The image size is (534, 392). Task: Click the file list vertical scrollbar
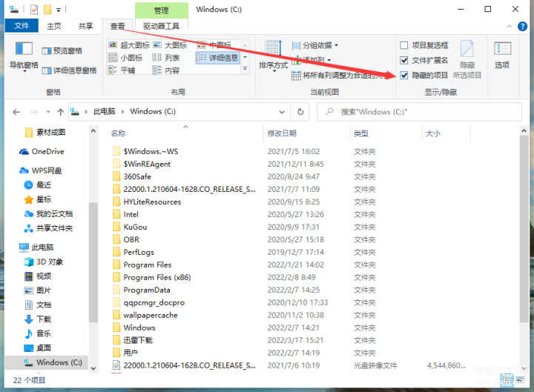point(524,229)
